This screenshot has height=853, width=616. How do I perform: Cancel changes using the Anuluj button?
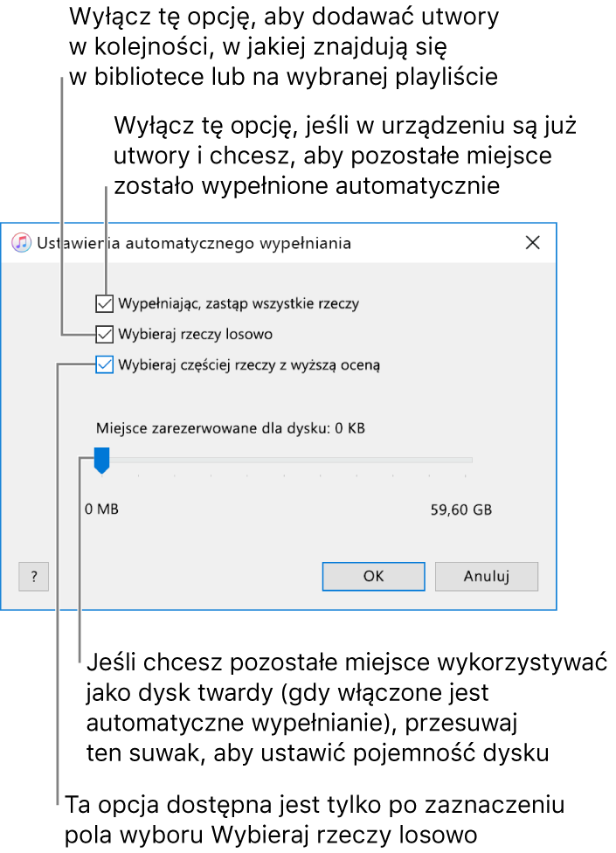pyautogui.click(x=487, y=576)
